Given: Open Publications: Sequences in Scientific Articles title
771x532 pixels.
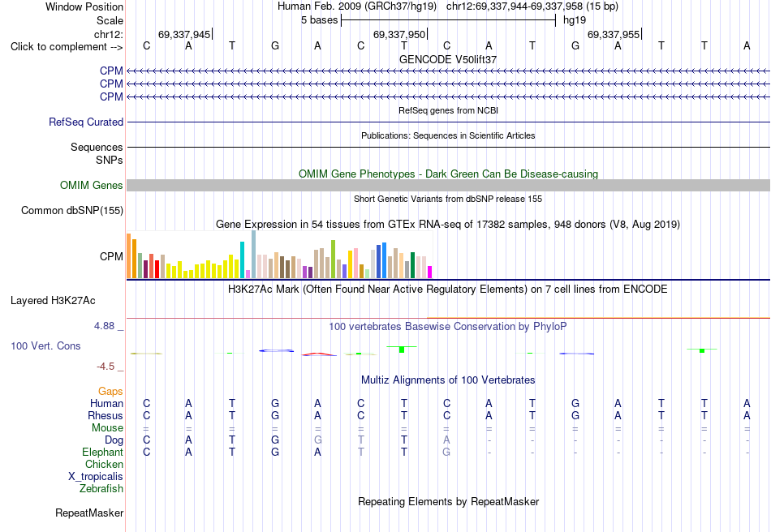Looking at the screenshot, I should (448, 135).
